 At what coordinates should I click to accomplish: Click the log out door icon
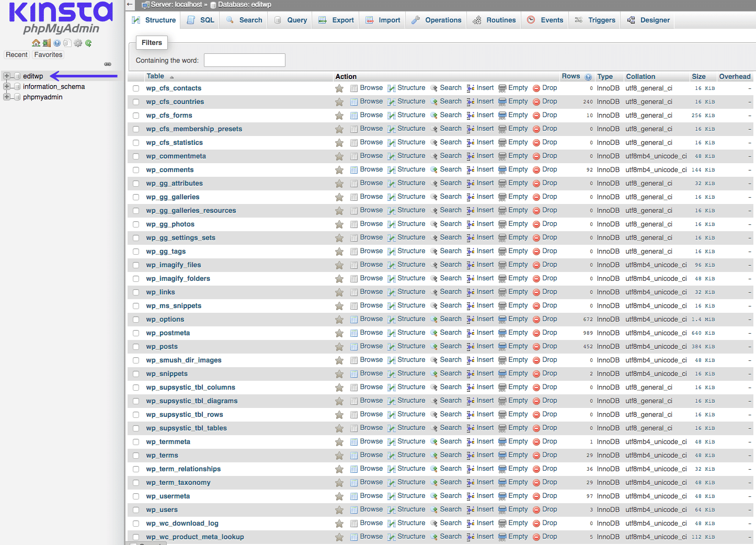pos(47,43)
